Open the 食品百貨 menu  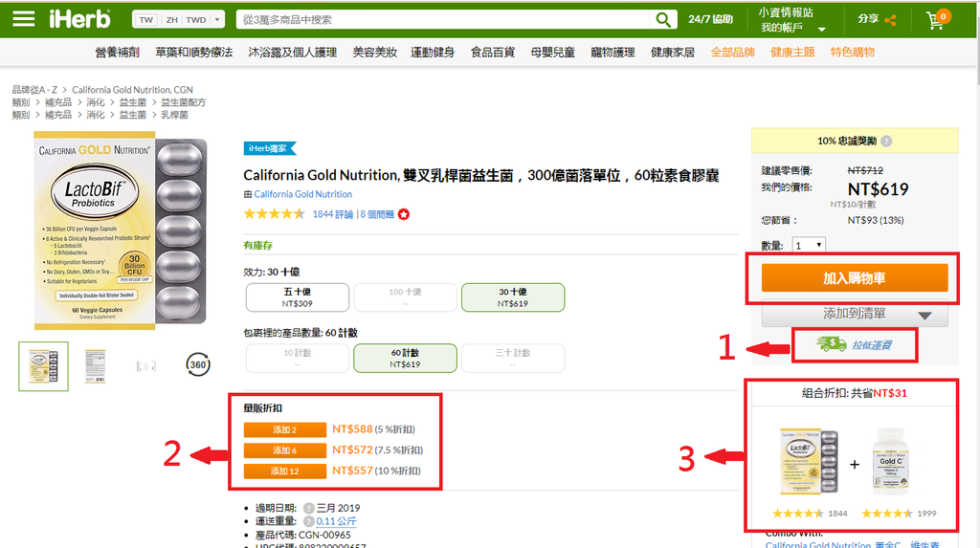(493, 53)
